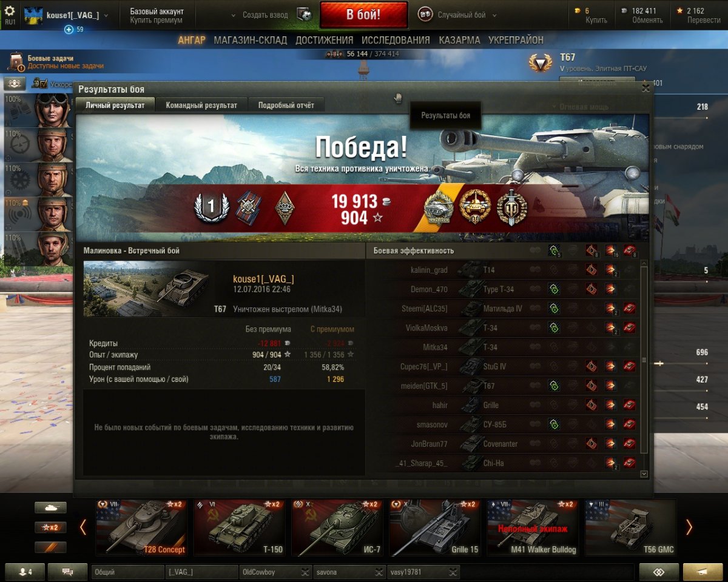Expand the Создать взвод dropdown

tap(261, 15)
